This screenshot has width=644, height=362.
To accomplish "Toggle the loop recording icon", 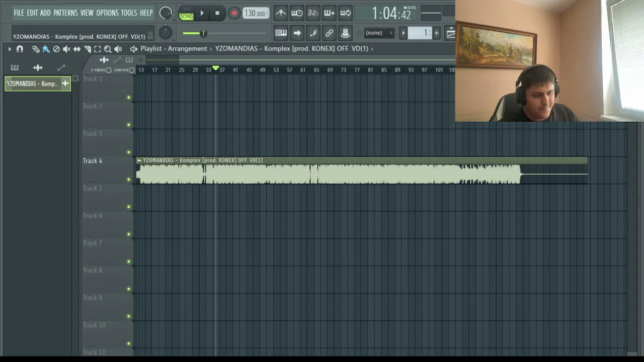I will (x=345, y=13).
